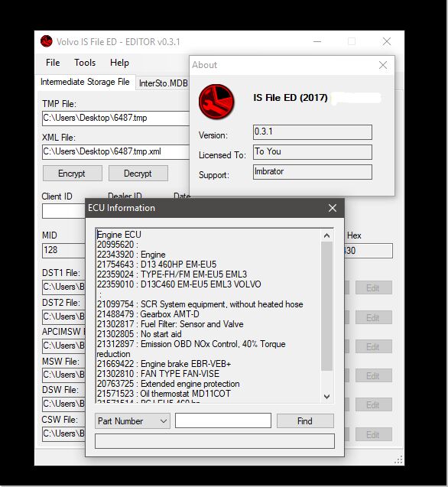Close the ECU Information dialog
Viewport: 448px width, 487px height.
coord(333,208)
